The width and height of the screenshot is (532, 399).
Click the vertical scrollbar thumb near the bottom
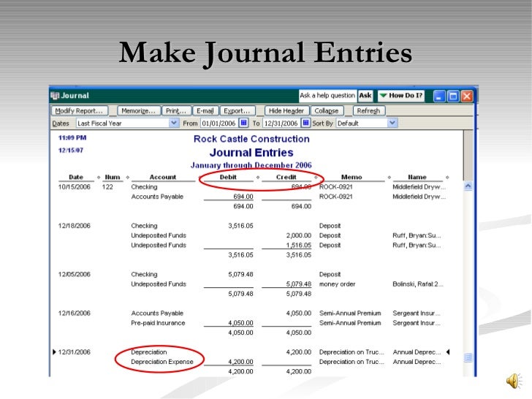pos(468,357)
